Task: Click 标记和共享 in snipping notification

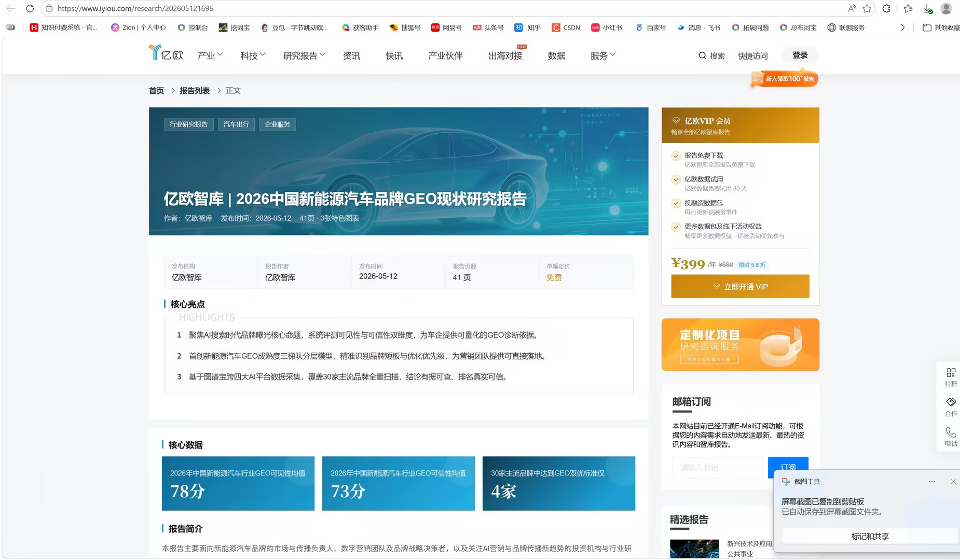Action: (x=870, y=536)
